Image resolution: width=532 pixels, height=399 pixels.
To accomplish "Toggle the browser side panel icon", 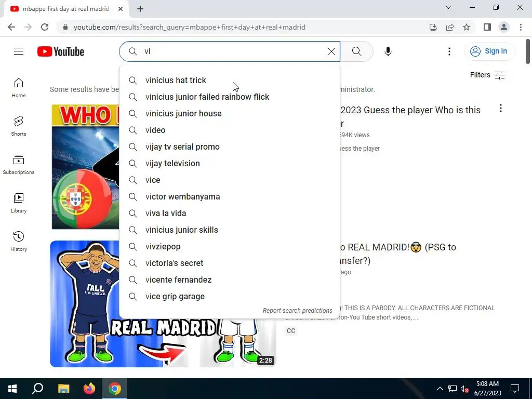I will (487, 27).
